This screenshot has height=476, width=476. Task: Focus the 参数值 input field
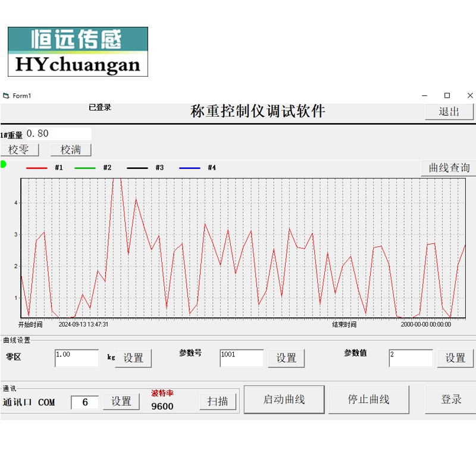click(x=411, y=358)
